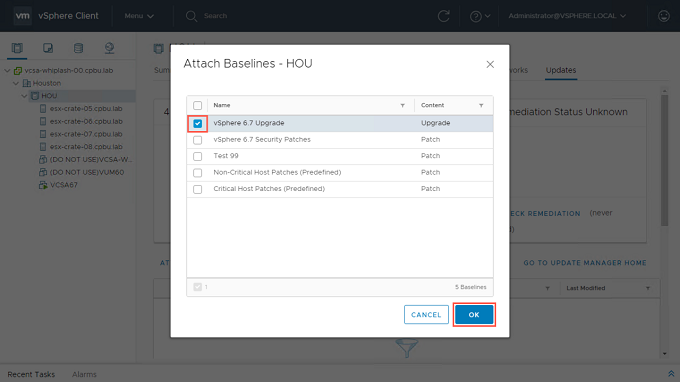
Task: Open the Networking view icon
Action: click(x=109, y=48)
